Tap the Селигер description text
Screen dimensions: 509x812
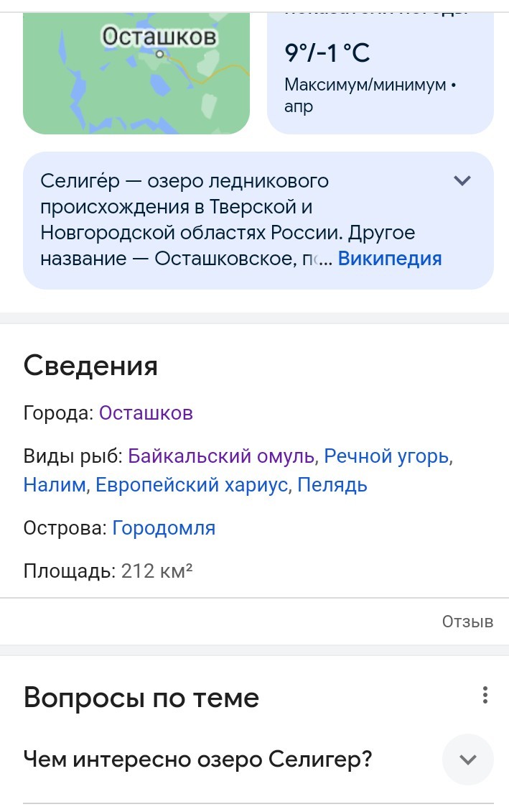point(228,220)
